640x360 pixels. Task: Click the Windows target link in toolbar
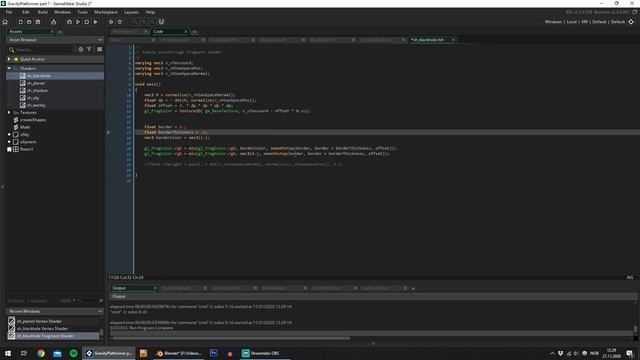(553, 22)
